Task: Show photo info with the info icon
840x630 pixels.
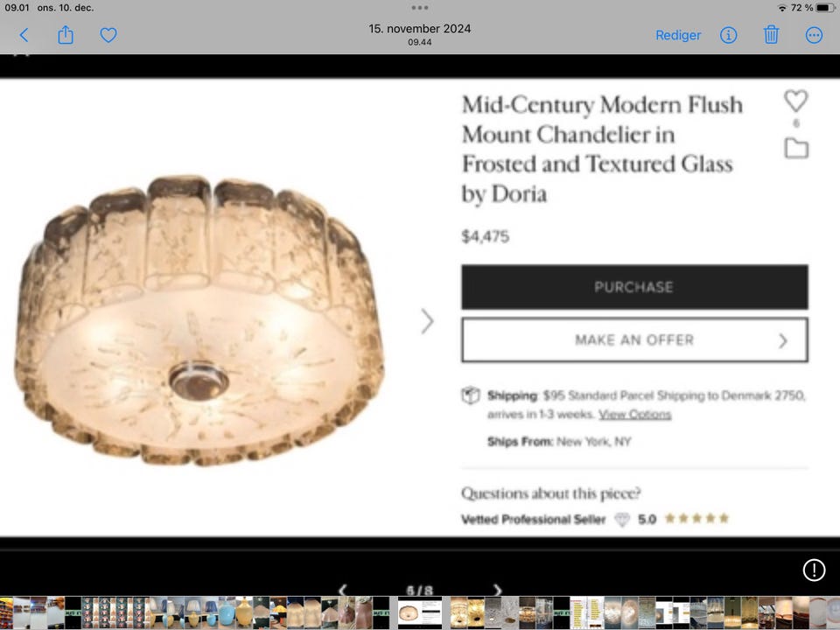Action: coord(728,35)
